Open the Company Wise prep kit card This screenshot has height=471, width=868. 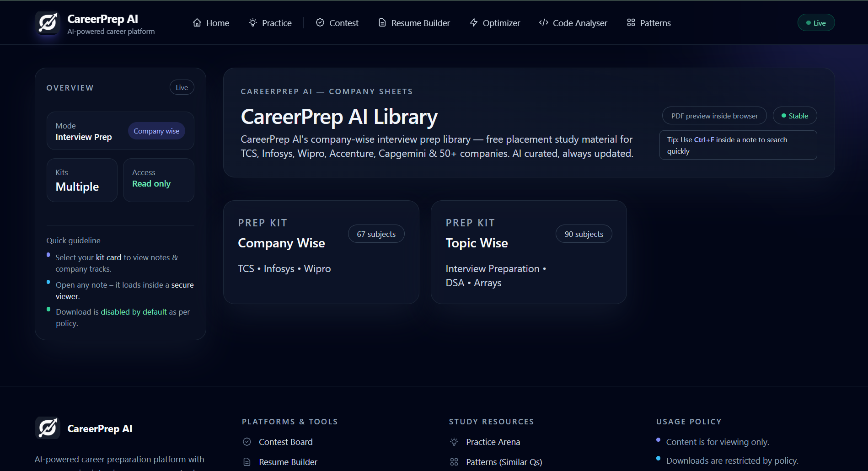[x=321, y=252]
